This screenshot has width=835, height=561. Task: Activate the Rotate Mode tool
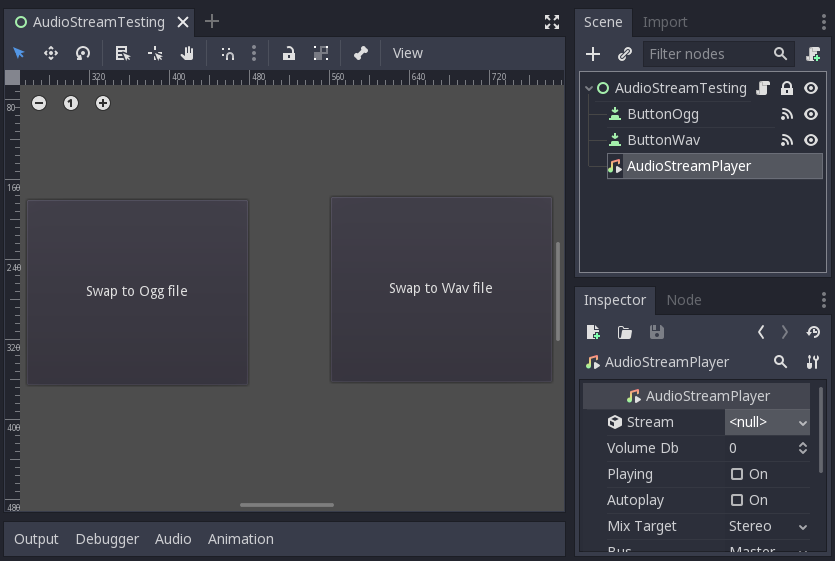83,53
